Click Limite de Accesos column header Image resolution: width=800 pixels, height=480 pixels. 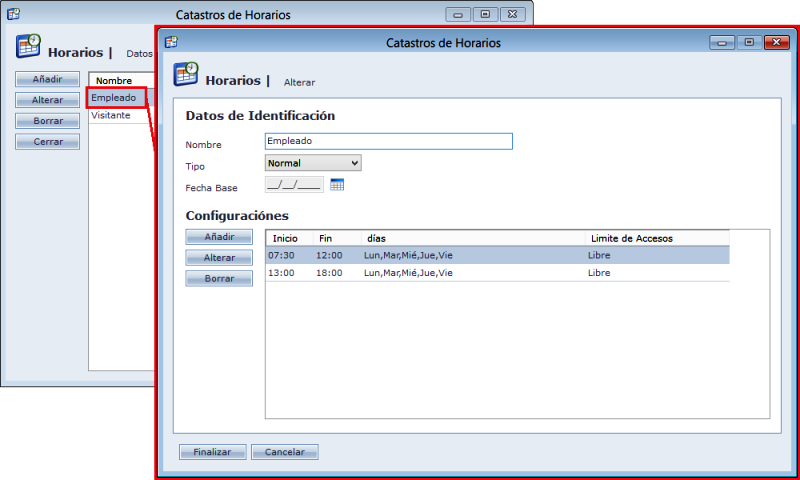657,238
